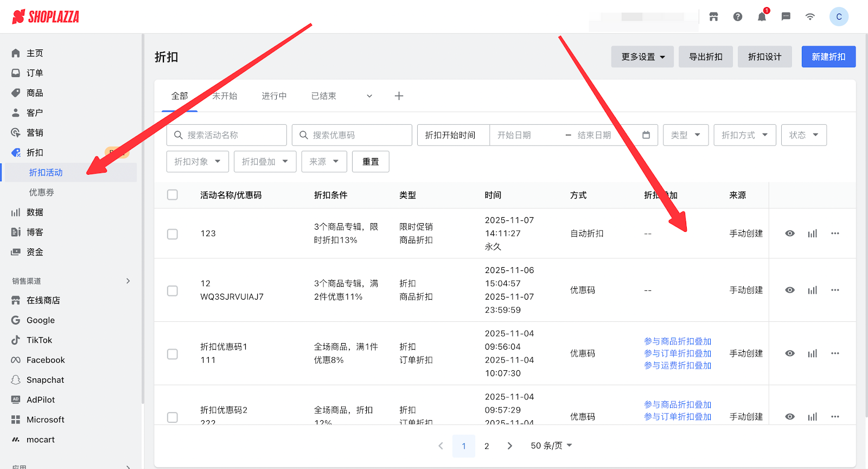Click the add view plus icon

click(399, 96)
